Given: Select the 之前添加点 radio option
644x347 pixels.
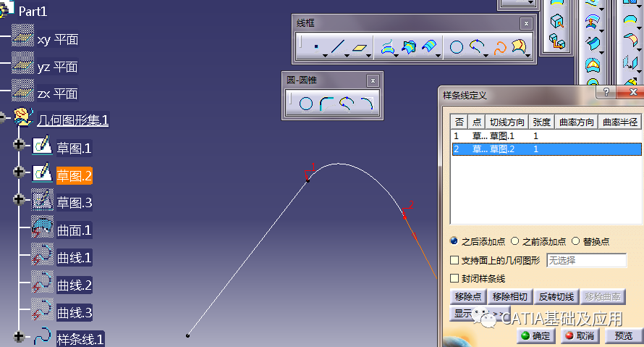Looking at the screenshot, I should coord(514,241).
